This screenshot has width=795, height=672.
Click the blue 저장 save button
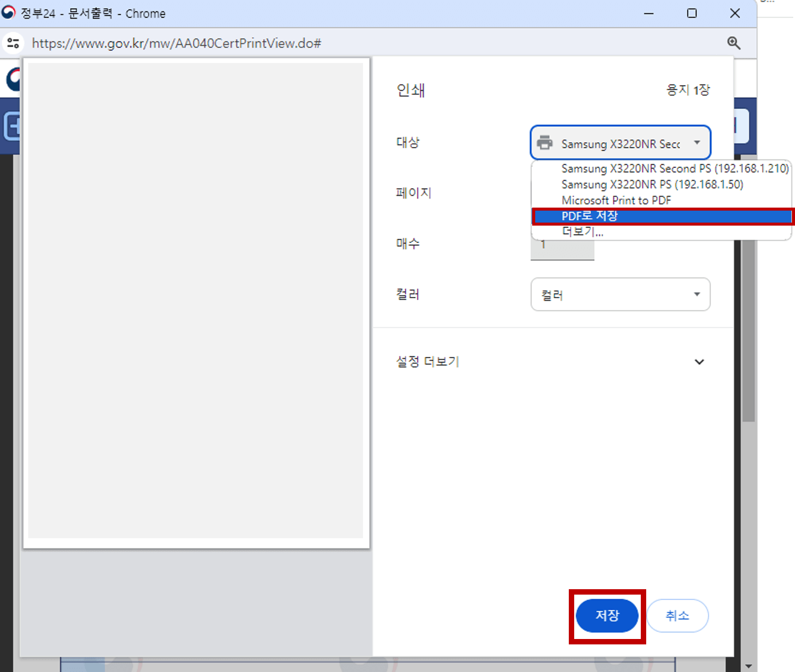(x=607, y=616)
